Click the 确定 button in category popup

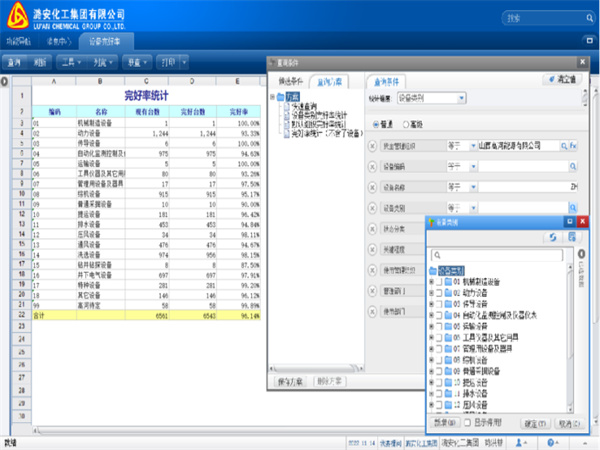[x=536, y=423]
